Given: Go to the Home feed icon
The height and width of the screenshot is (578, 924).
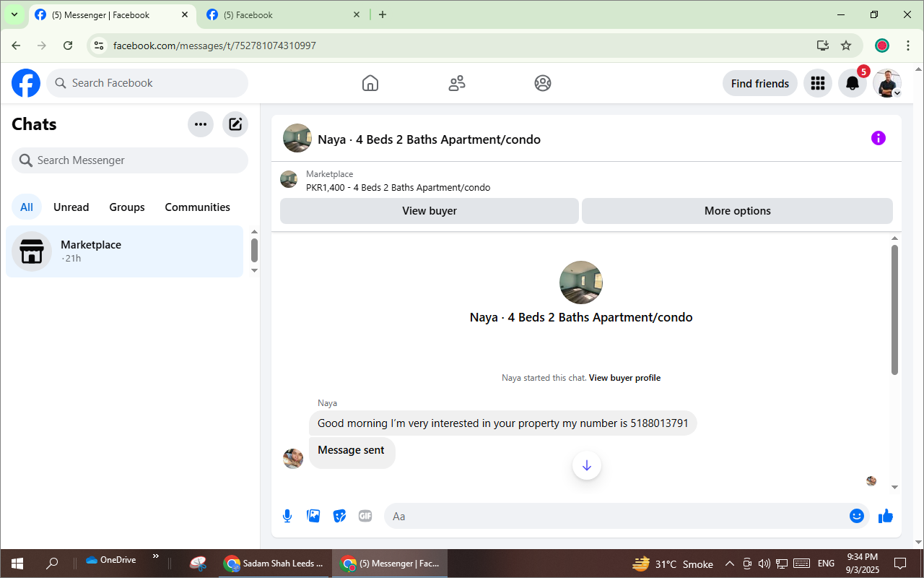Looking at the screenshot, I should point(370,83).
